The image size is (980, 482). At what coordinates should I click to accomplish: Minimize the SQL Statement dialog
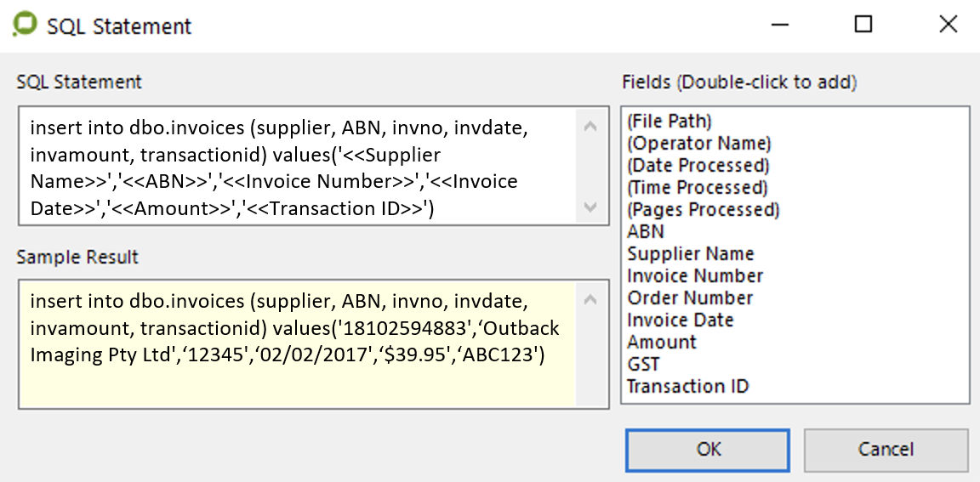click(x=778, y=25)
